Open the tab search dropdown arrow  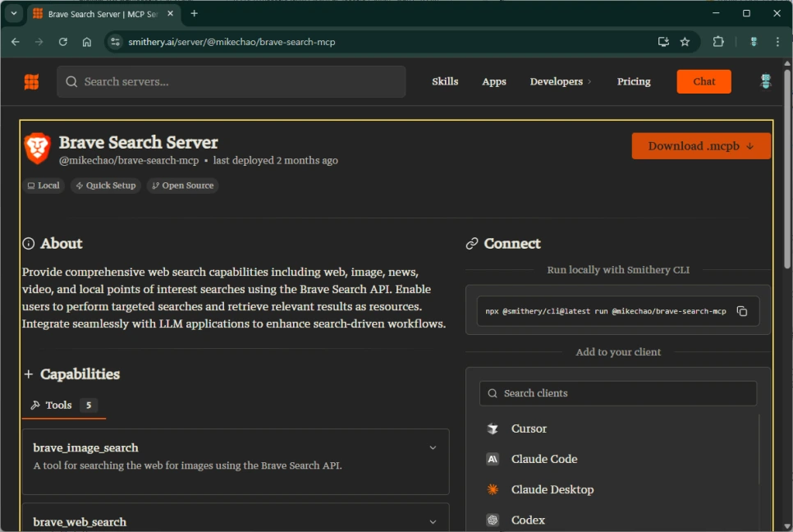point(14,14)
